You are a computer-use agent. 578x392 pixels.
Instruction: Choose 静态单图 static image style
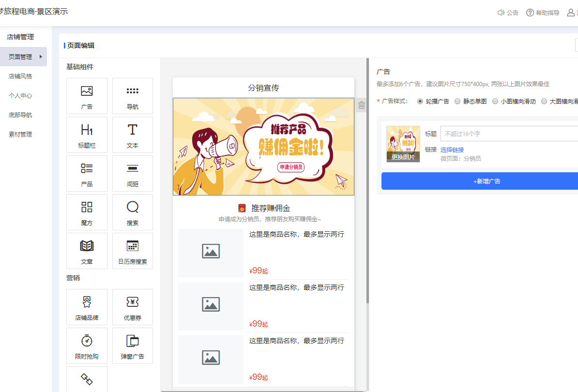click(457, 102)
